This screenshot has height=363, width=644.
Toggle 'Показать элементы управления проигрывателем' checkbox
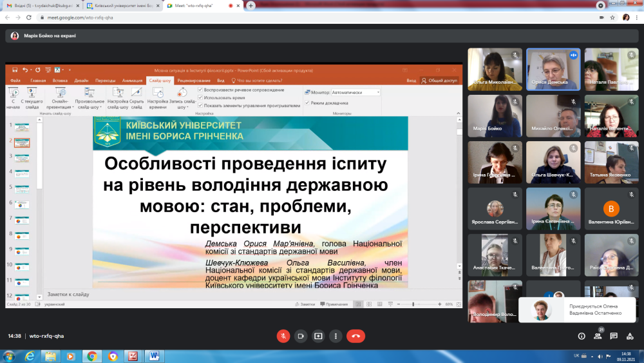click(200, 105)
